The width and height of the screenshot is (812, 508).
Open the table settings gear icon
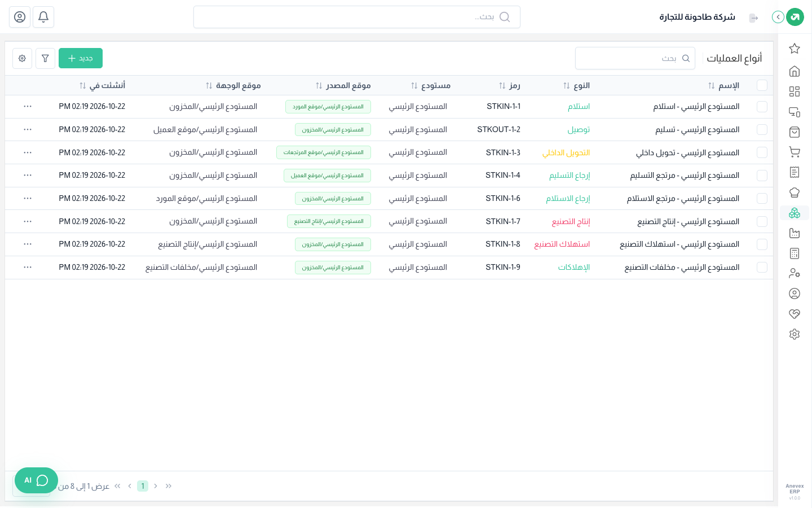click(x=22, y=58)
